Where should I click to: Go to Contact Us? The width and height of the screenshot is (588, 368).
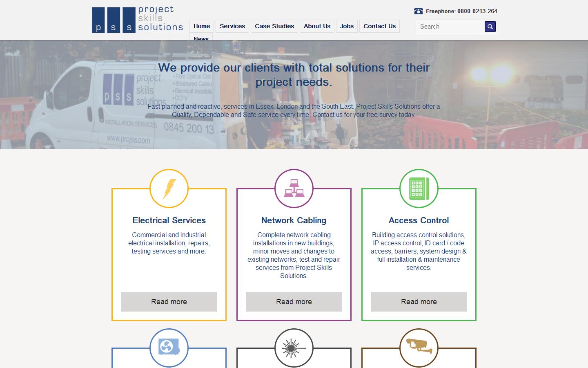tap(379, 26)
